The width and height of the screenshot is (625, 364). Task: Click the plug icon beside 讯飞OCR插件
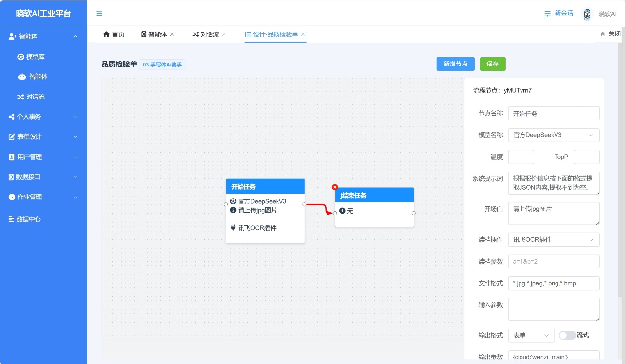pyautogui.click(x=233, y=228)
